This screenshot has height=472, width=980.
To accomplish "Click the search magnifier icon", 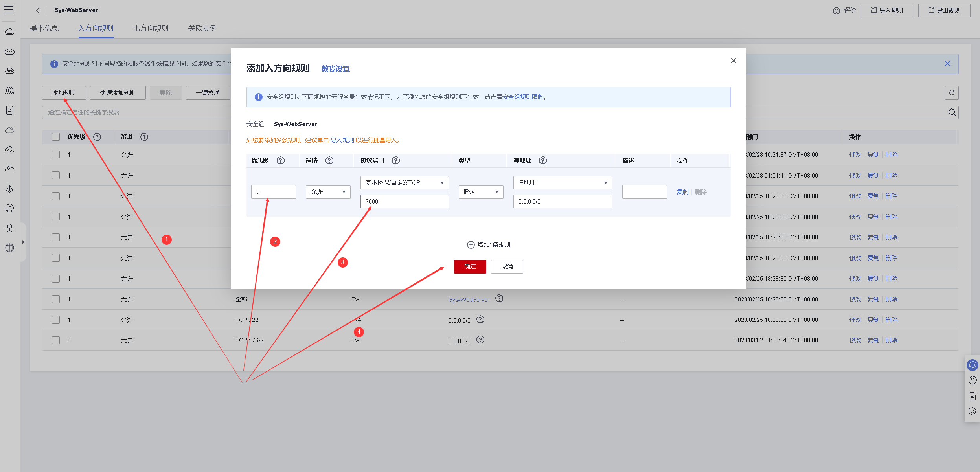I will tap(952, 112).
